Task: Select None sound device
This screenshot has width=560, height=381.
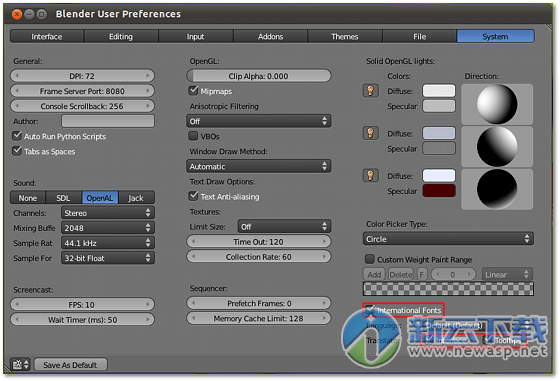Action: click(28, 198)
